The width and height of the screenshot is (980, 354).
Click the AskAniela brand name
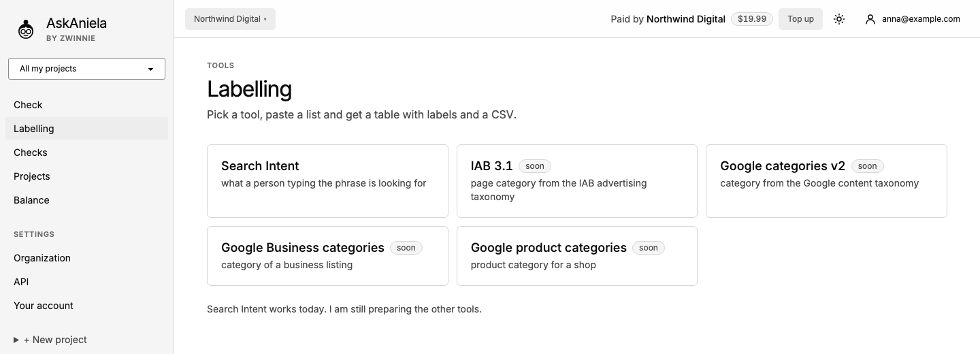pyautogui.click(x=76, y=23)
